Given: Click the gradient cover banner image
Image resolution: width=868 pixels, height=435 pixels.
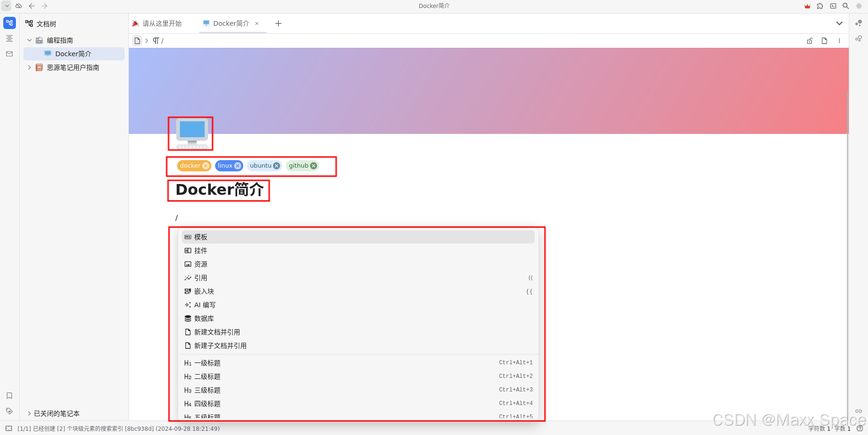Looking at the screenshot, I should 488,91.
